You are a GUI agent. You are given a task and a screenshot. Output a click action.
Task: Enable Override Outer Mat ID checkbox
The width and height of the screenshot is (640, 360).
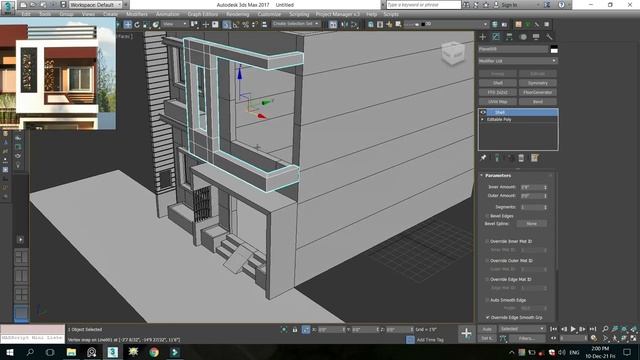pos(487,260)
